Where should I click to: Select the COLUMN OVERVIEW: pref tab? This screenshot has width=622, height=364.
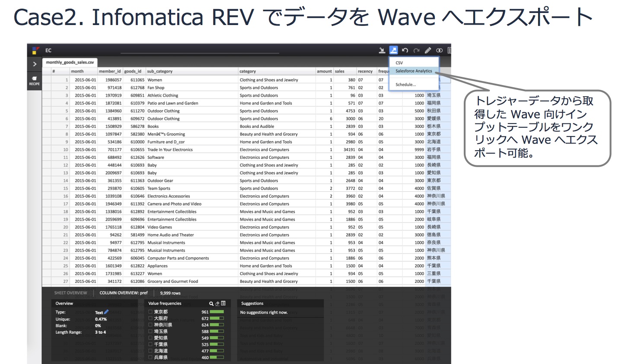(x=124, y=293)
